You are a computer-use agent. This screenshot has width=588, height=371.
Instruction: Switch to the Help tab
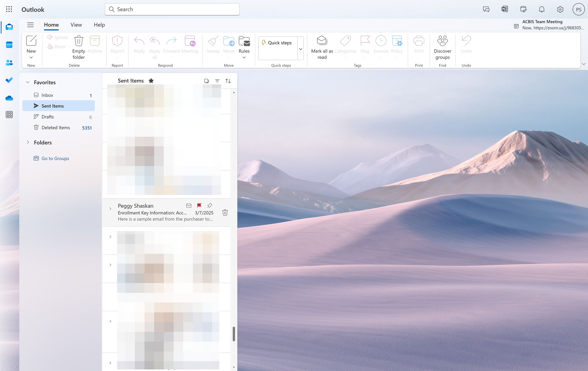tap(99, 25)
